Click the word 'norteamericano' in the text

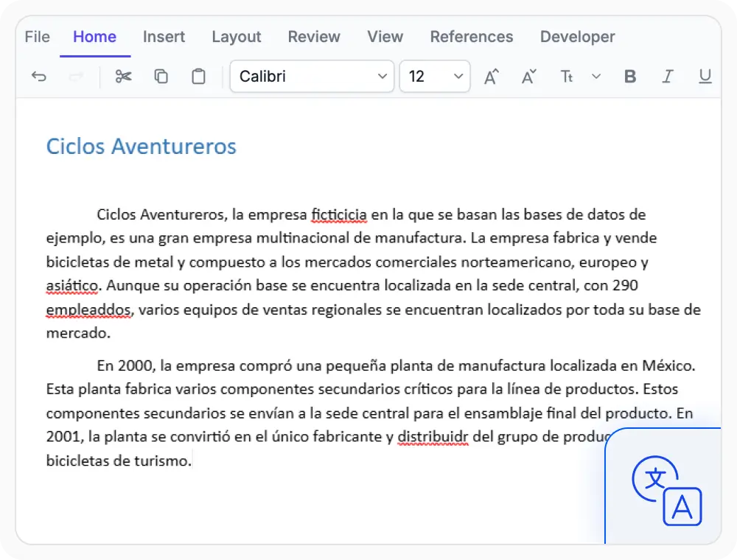pyautogui.click(x=516, y=262)
